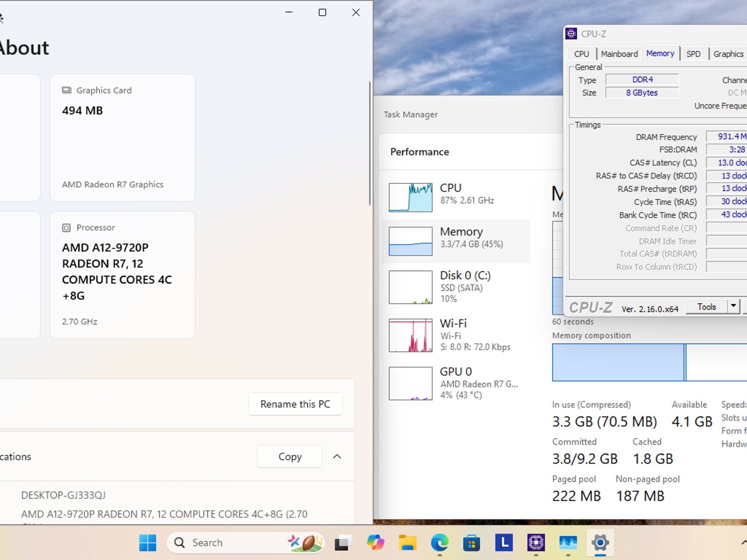Click the 187 MB Non-paged pool value
This screenshot has width=747, height=560.
640,496
